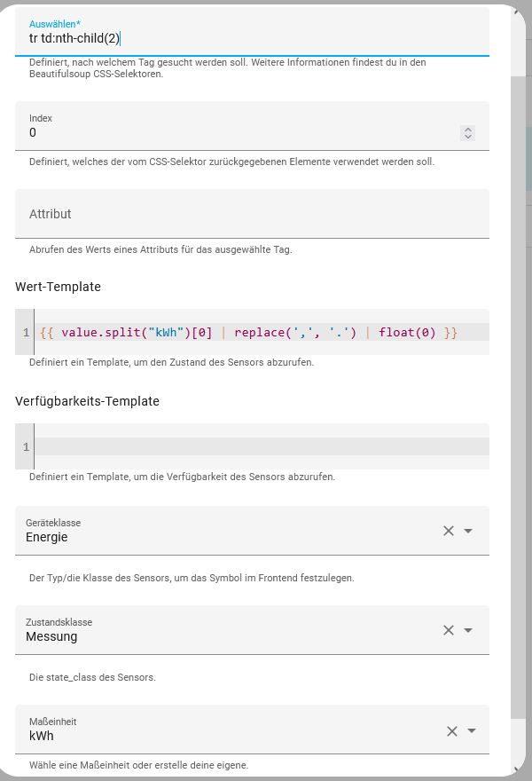Select the Energie text in Geräteklasse

(47, 537)
